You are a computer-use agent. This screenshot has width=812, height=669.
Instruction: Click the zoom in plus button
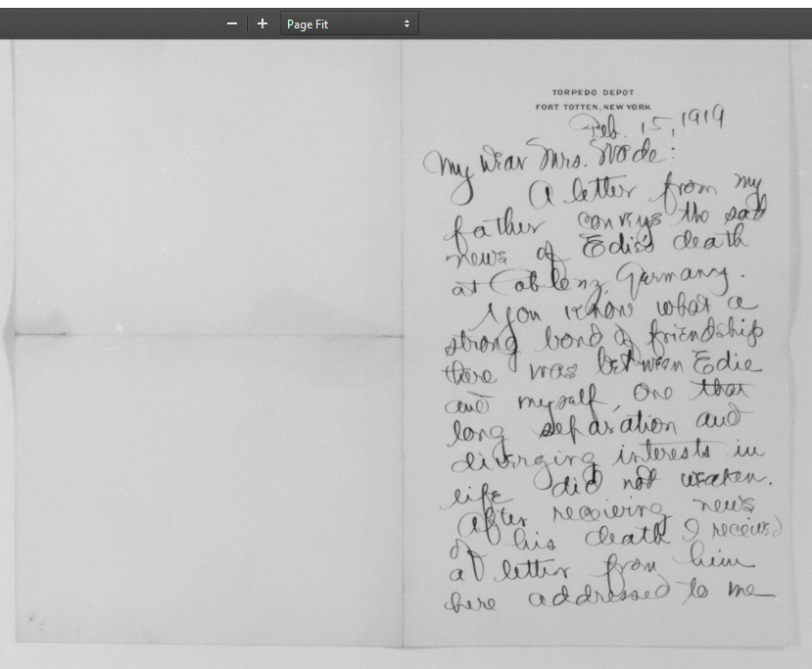click(x=263, y=24)
